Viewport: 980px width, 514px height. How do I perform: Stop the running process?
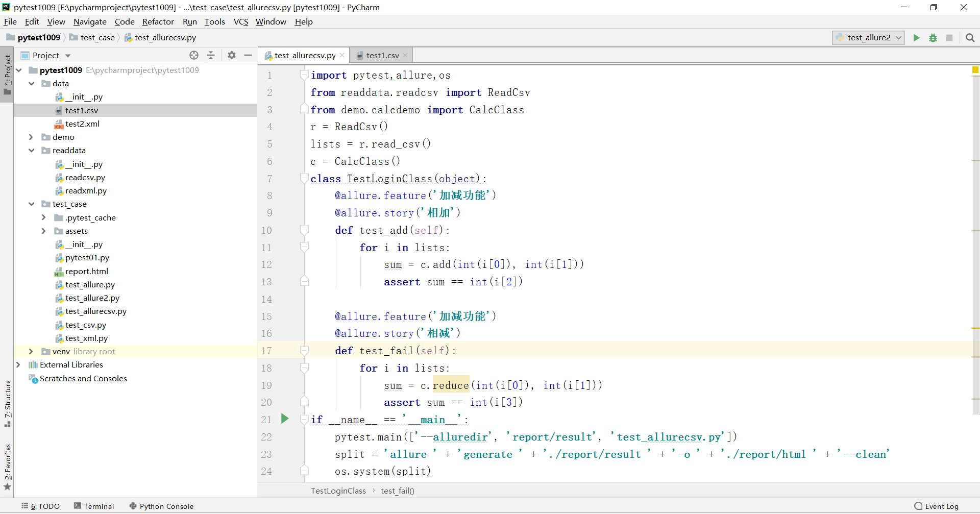(x=950, y=38)
